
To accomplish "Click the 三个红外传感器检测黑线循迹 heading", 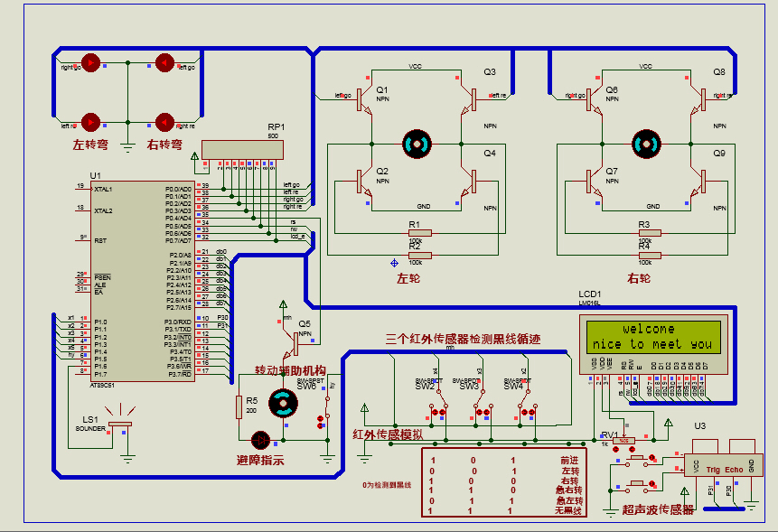I will pos(463,339).
